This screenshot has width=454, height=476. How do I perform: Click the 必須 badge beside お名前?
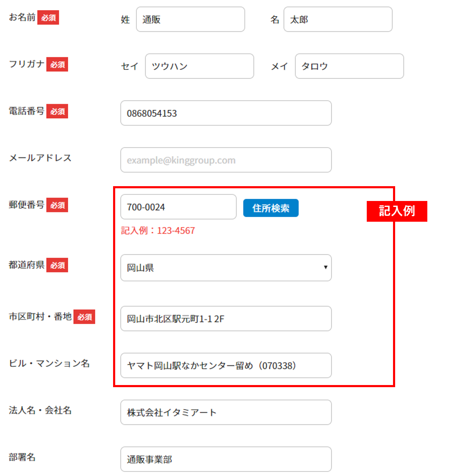point(48,18)
